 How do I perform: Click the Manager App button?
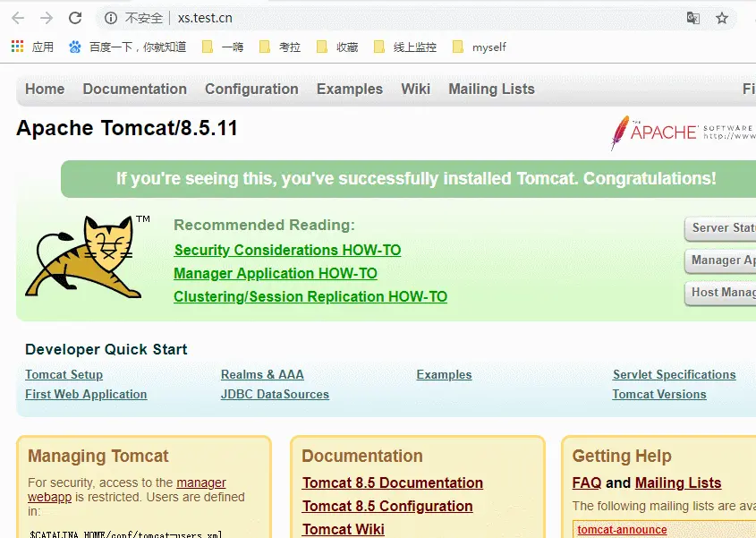tap(720, 260)
